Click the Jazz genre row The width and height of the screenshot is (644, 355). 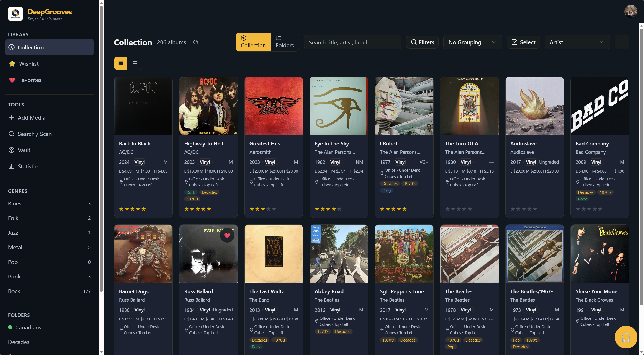click(49, 233)
